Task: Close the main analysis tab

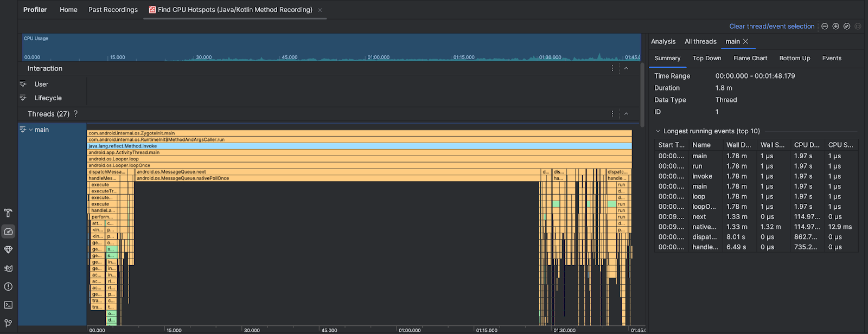Action: (745, 42)
